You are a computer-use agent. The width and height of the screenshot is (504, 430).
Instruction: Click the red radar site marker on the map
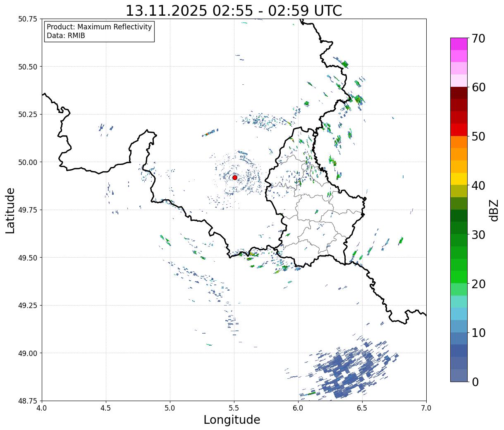(235, 177)
